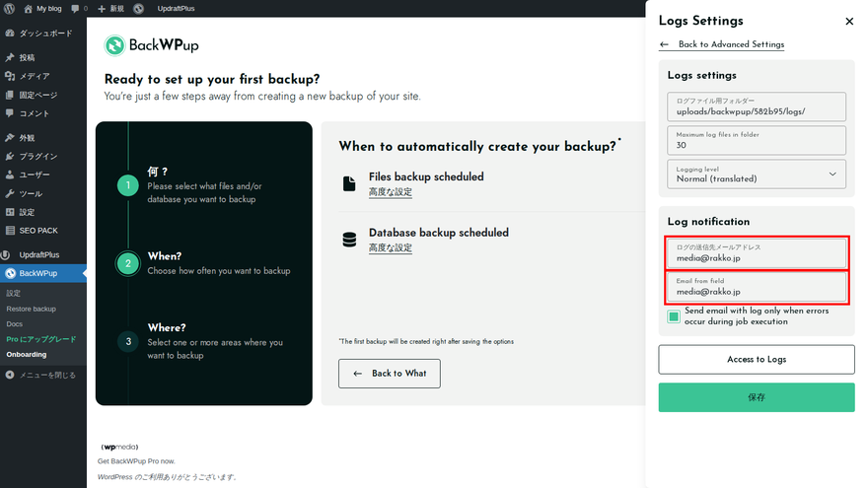Open 高度な設定 under Database backup scheduled

coord(391,247)
